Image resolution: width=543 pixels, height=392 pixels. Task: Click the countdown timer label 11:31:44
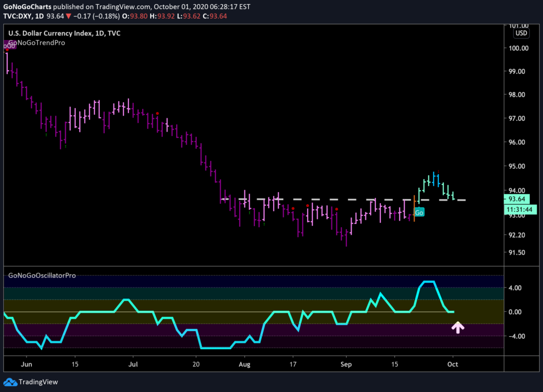click(x=520, y=210)
